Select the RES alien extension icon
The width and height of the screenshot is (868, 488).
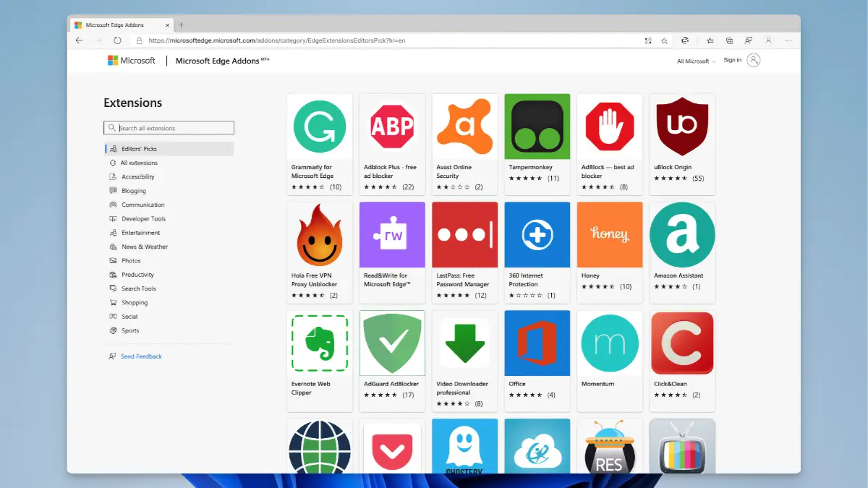point(610,446)
